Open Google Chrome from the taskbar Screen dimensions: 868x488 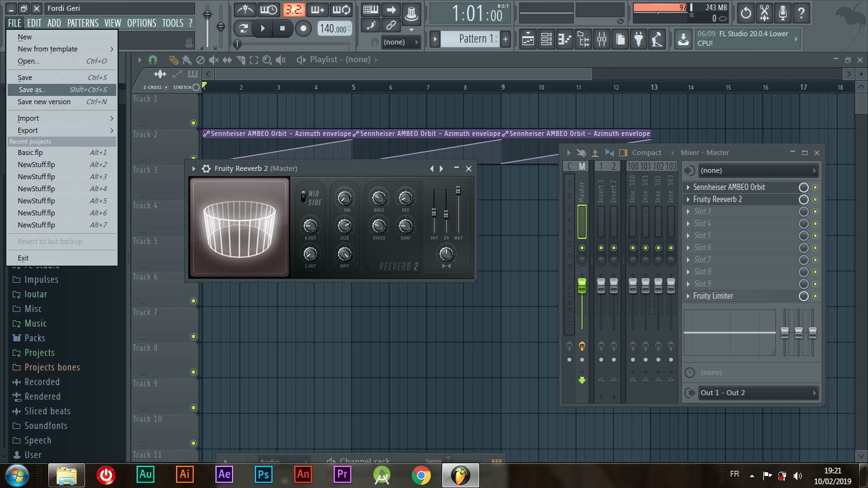point(421,475)
